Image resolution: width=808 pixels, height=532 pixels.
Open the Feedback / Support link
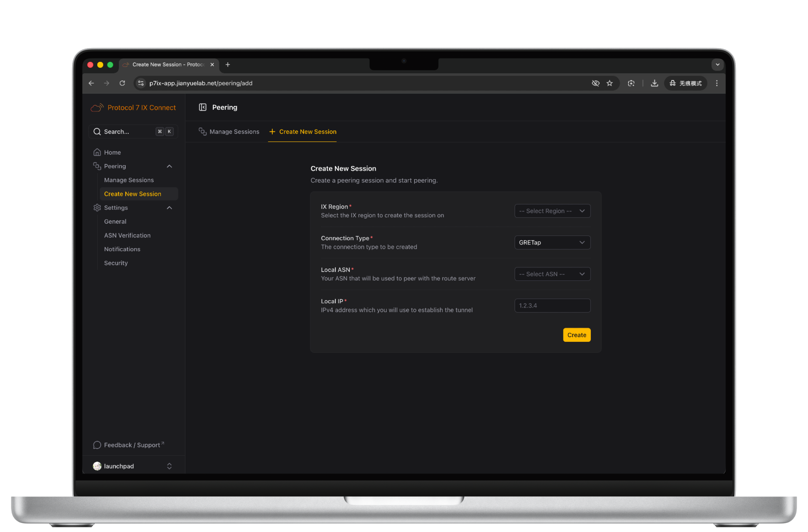click(x=131, y=445)
